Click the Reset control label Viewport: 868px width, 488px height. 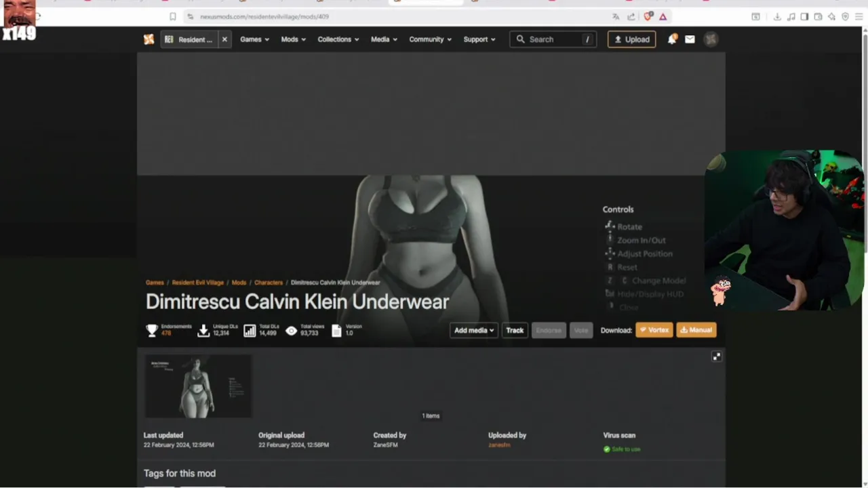click(x=627, y=267)
